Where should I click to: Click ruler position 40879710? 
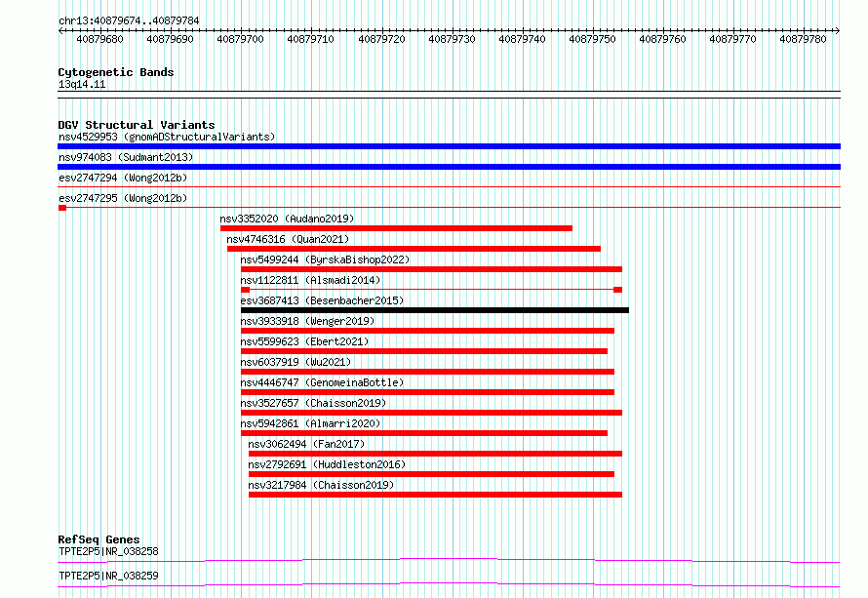coord(310,39)
